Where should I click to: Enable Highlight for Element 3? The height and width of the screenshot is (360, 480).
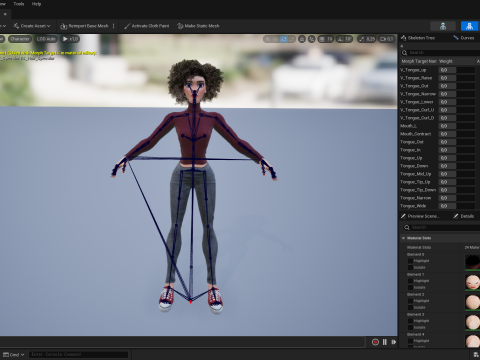coord(410,321)
